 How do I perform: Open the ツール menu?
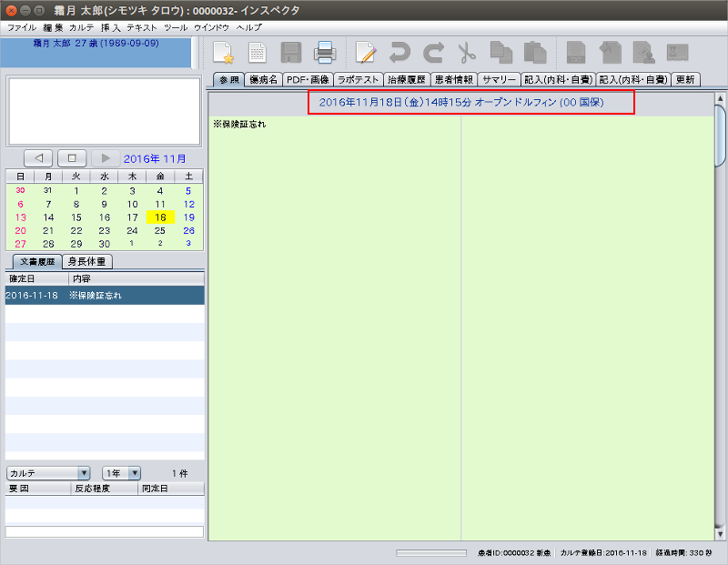[176, 28]
